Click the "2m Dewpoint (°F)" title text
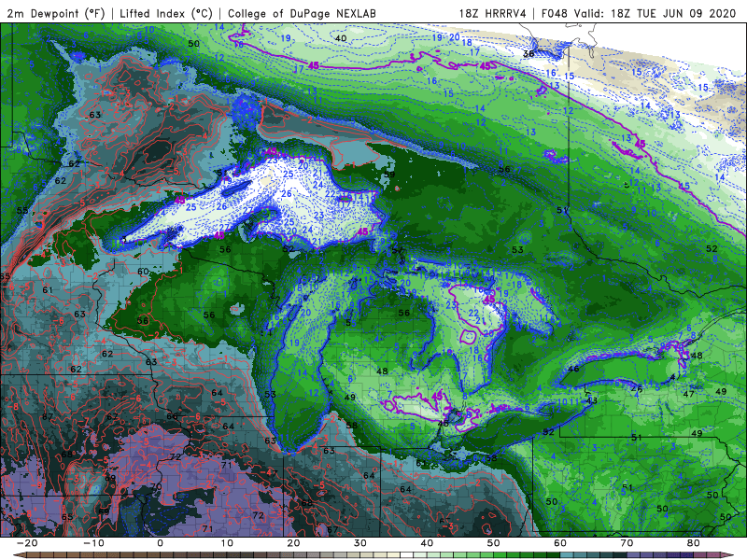Viewport: 747px width, 560px height. (x=55, y=14)
